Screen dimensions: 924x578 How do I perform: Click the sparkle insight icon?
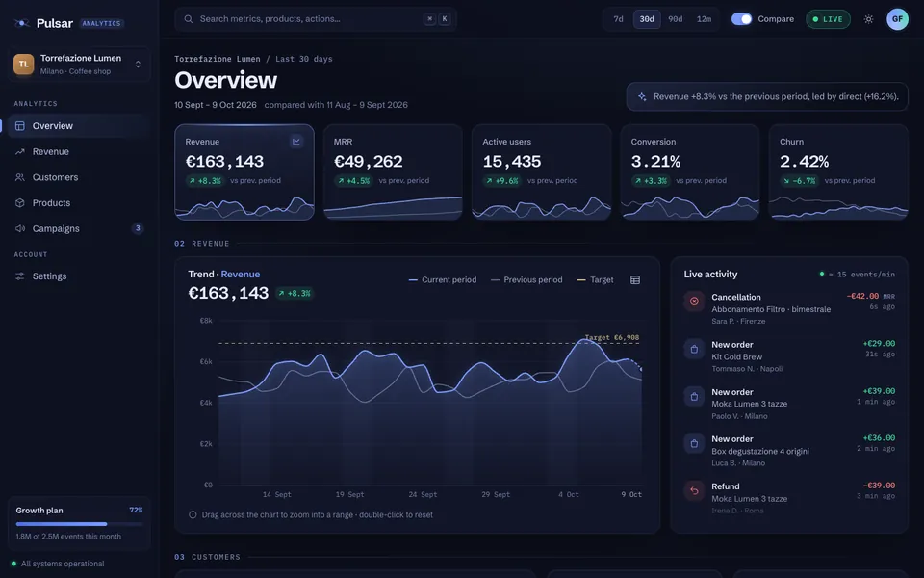click(x=642, y=96)
